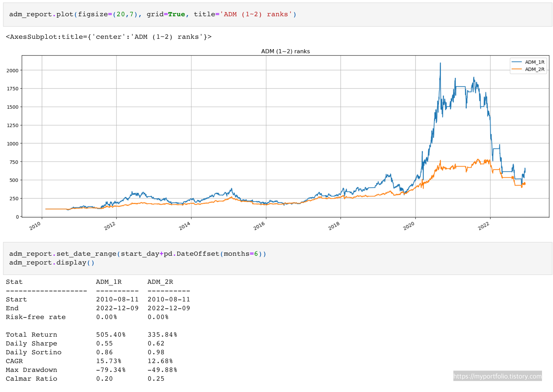
Task: Click the myportfolio.tistory.com watermark link
Action: [497, 376]
